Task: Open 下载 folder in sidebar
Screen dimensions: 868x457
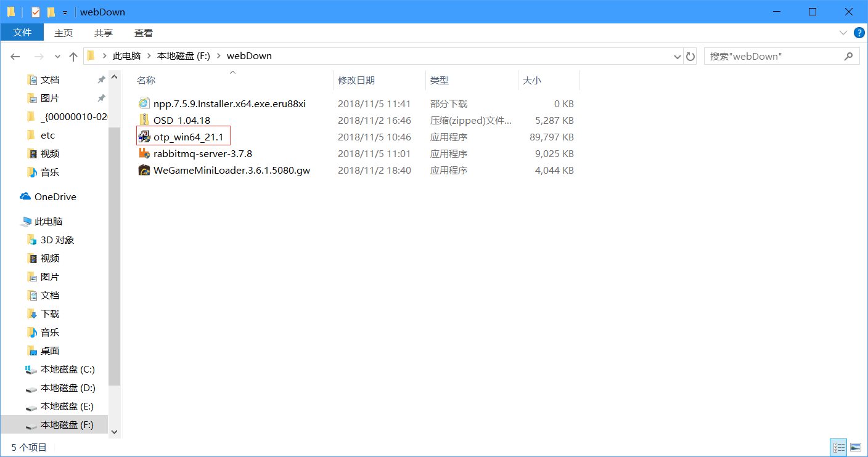Action: tap(43, 314)
